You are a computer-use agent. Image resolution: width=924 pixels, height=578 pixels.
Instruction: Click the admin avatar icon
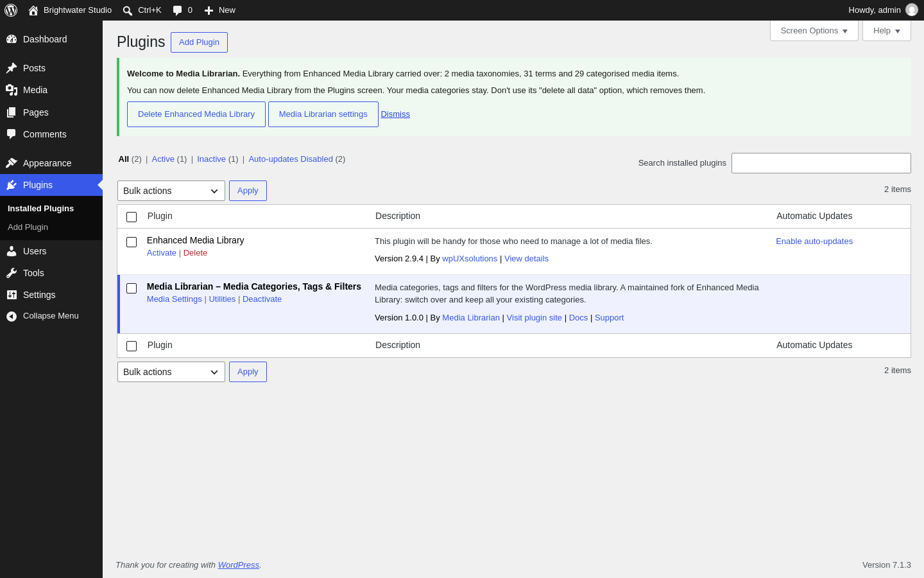click(x=912, y=10)
